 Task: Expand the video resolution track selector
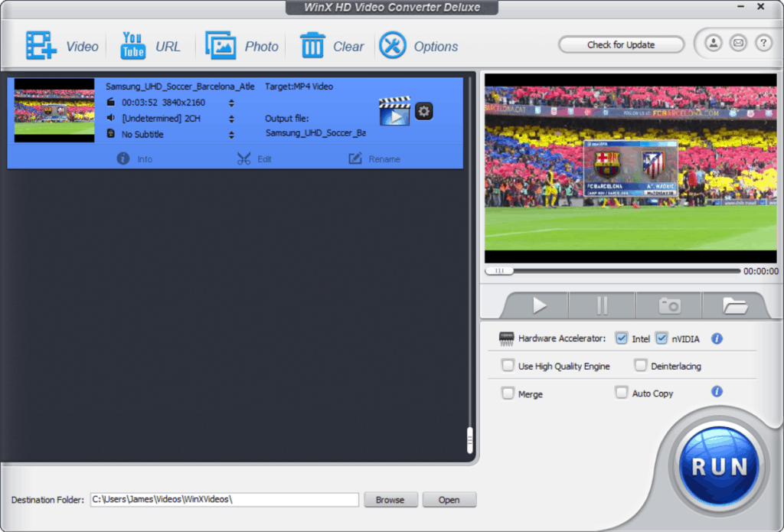pos(232,103)
